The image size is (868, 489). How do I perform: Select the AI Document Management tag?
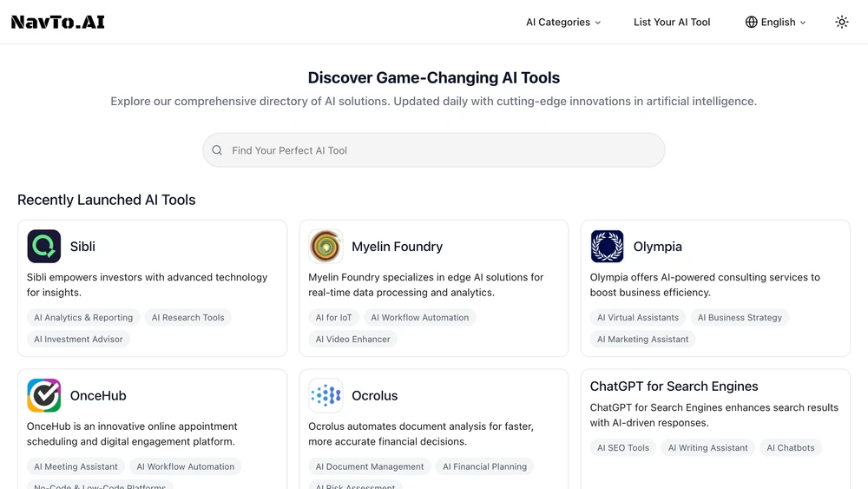[370, 466]
